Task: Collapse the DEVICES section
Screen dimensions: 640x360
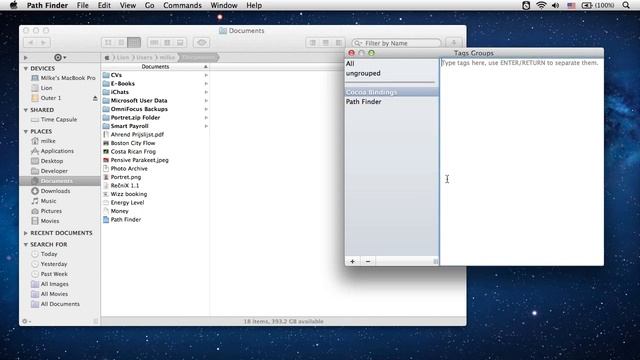Action: [x=26, y=69]
